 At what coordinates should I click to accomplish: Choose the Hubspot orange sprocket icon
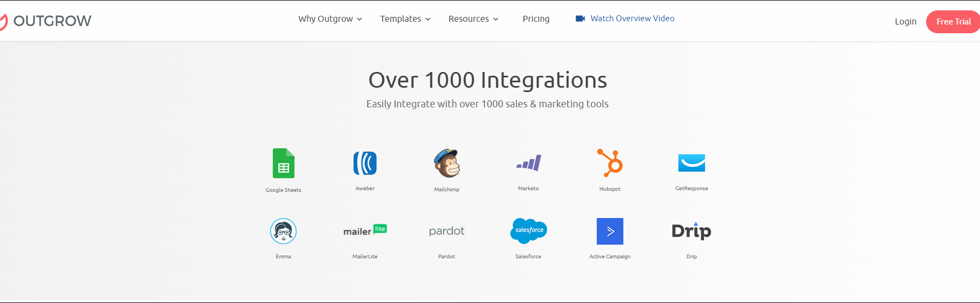tap(610, 163)
